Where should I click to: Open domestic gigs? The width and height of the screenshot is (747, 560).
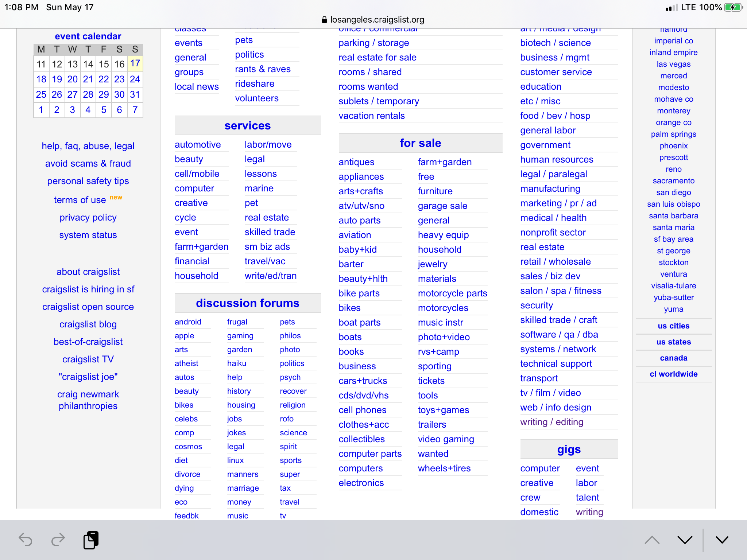[x=539, y=512]
